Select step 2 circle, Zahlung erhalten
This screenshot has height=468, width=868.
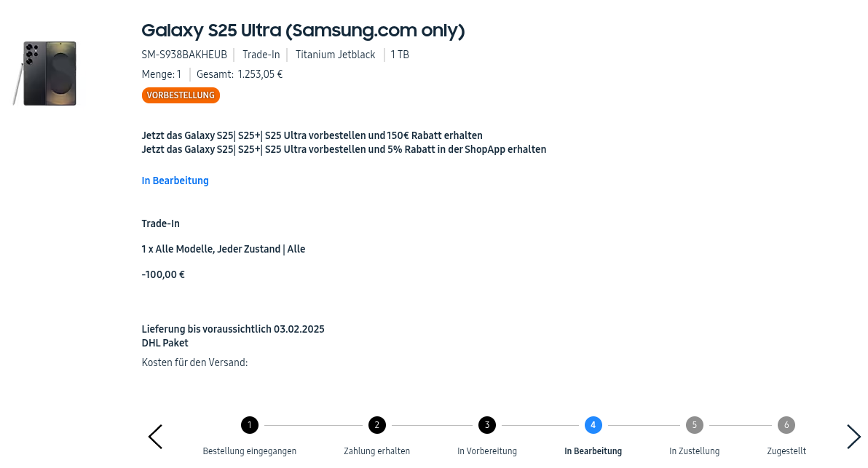[x=376, y=425]
